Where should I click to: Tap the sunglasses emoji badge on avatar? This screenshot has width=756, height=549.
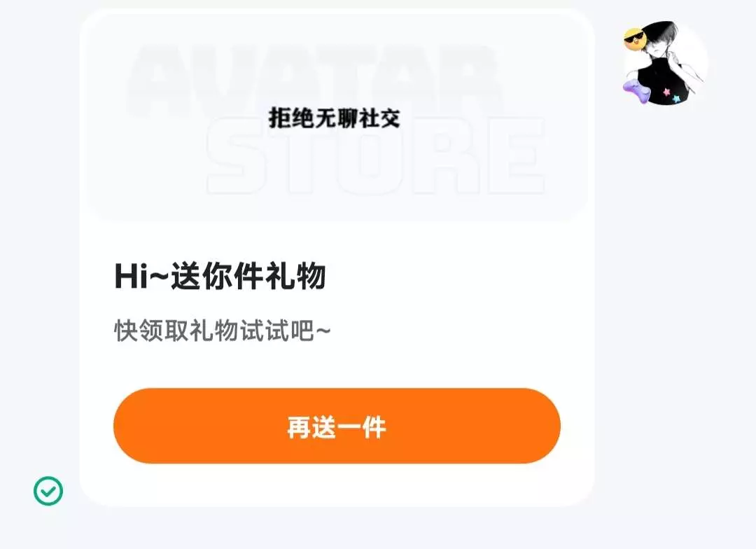pos(634,39)
